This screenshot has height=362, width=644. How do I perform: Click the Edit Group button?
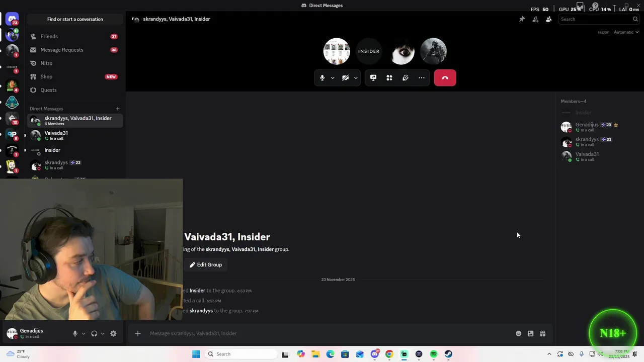(x=206, y=265)
